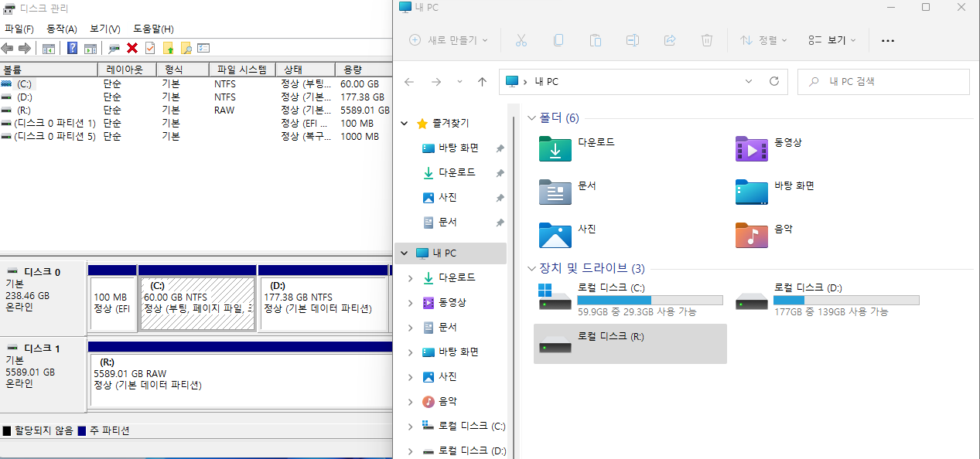Click the rescan/connect disk toolbar icon
Image resolution: width=980 pixels, height=459 pixels.
pyautogui.click(x=114, y=48)
